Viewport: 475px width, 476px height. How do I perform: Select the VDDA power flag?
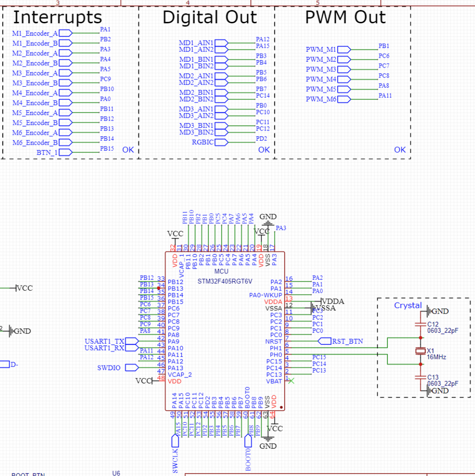332,302
